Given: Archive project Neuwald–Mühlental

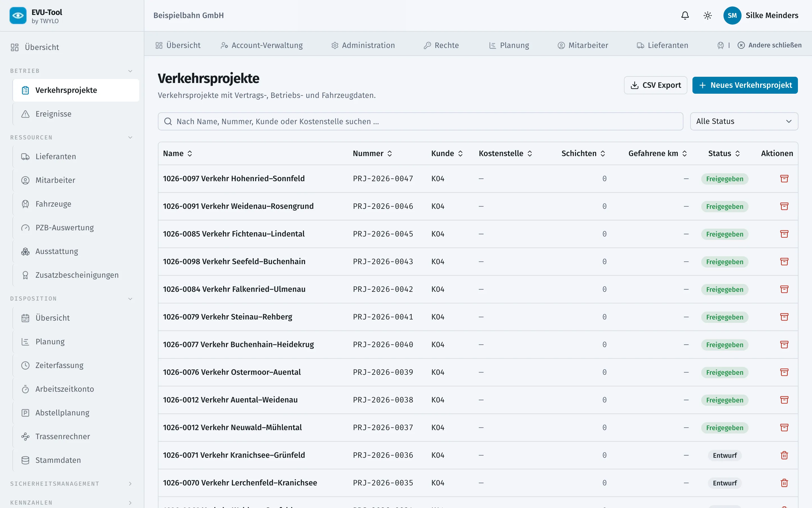Looking at the screenshot, I should 784,427.
